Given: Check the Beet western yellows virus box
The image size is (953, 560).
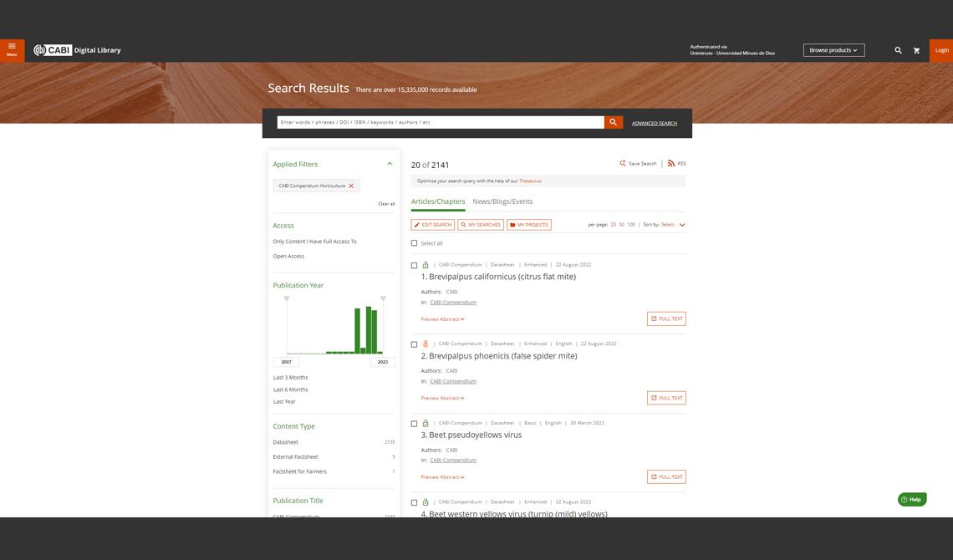Looking at the screenshot, I should pyautogui.click(x=414, y=503).
